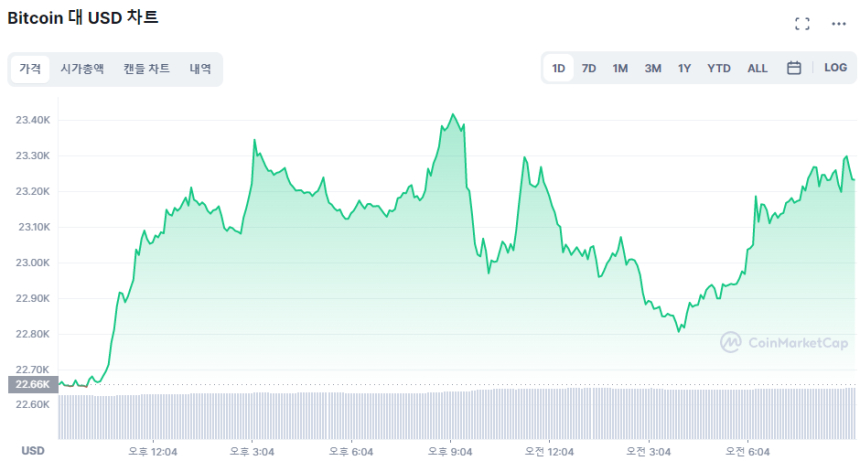The width and height of the screenshot is (860, 461).
Task: Click the 22.80K y-axis label
Action: [x=33, y=334]
